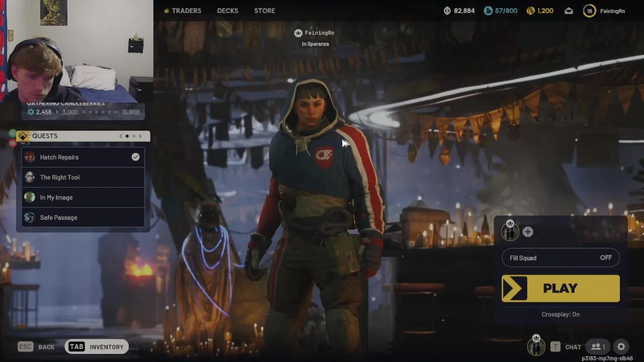This screenshot has width=644, height=362.
Task: Click the 15,000 event goal value
Action: tap(130, 112)
